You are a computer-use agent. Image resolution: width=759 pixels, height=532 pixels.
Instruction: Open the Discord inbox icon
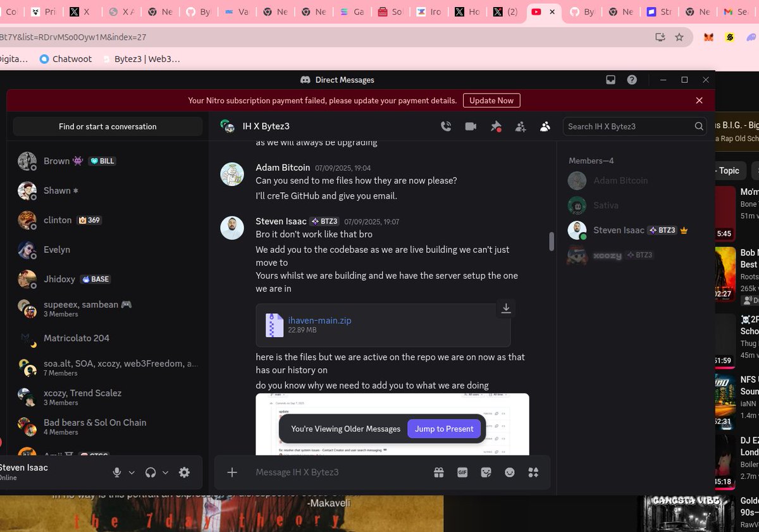click(610, 80)
